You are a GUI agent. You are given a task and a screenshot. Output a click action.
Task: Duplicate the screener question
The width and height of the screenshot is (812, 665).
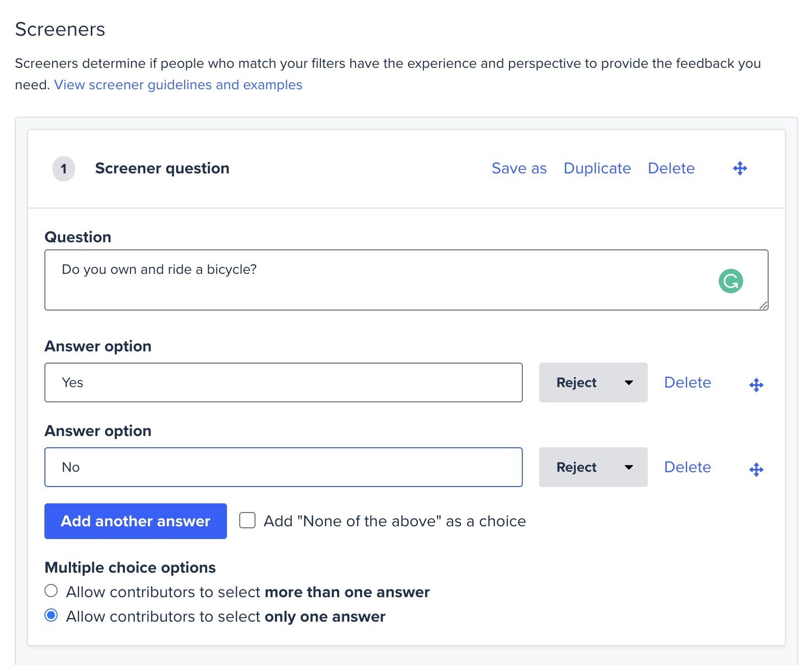point(597,168)
